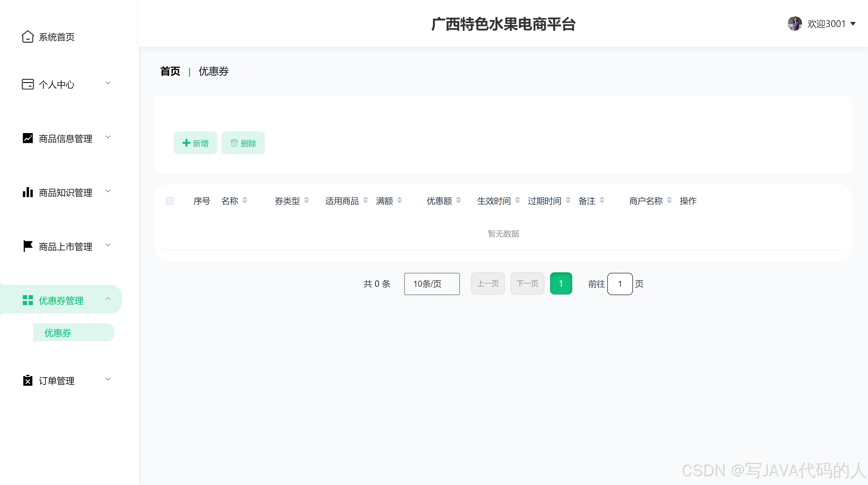Viewport: 868px width, 485px height.
Task: Collapse 优惠券管理 menu chevron
Action: click(108, 299)
